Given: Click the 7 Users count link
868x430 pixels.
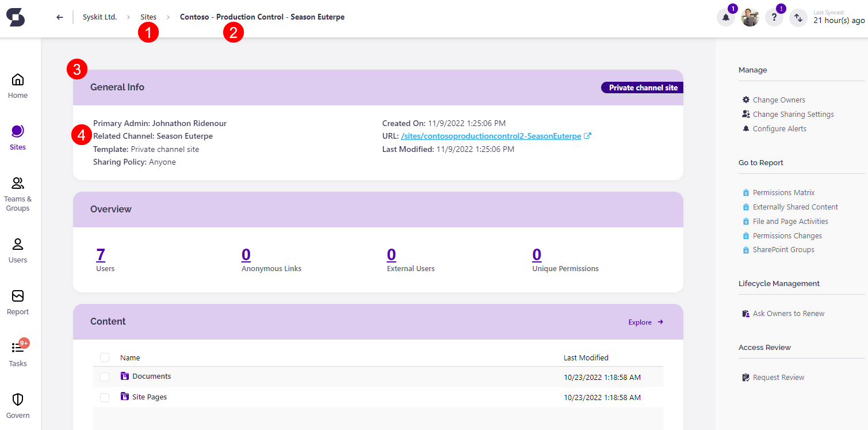Looking at the screenshot, I should [x=100, y=254].
